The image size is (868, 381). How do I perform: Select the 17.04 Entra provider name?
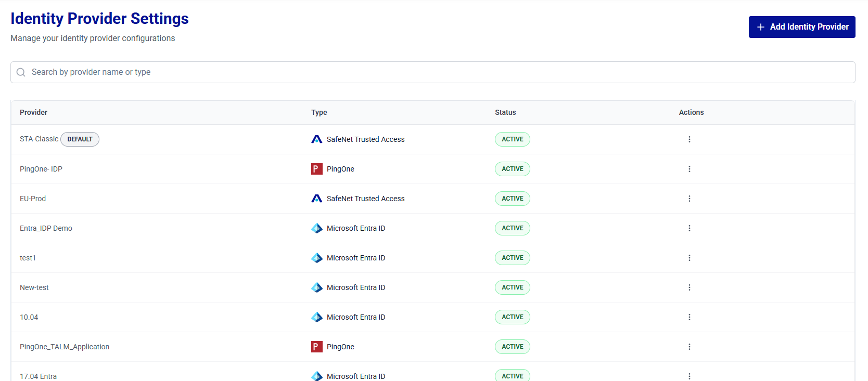[38, 376]
